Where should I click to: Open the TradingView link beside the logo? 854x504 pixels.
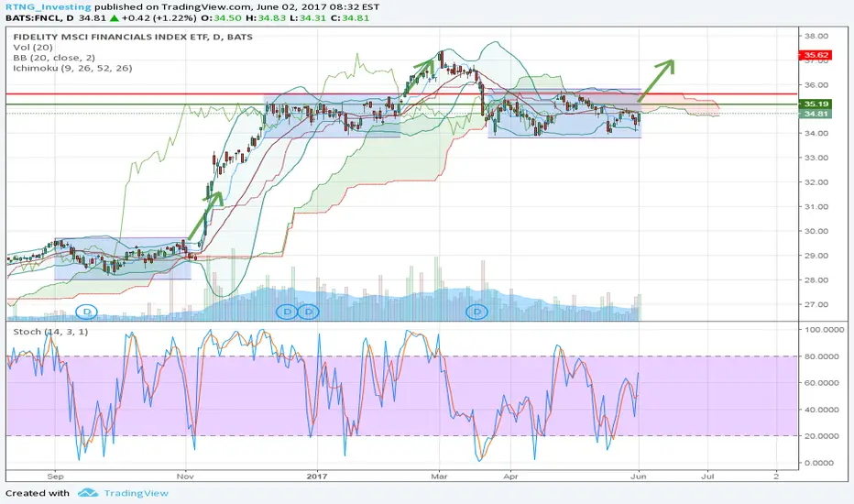137,493
